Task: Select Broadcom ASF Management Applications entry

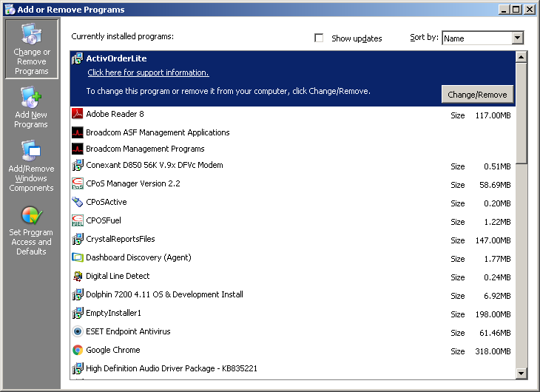Action: point(292,132)
